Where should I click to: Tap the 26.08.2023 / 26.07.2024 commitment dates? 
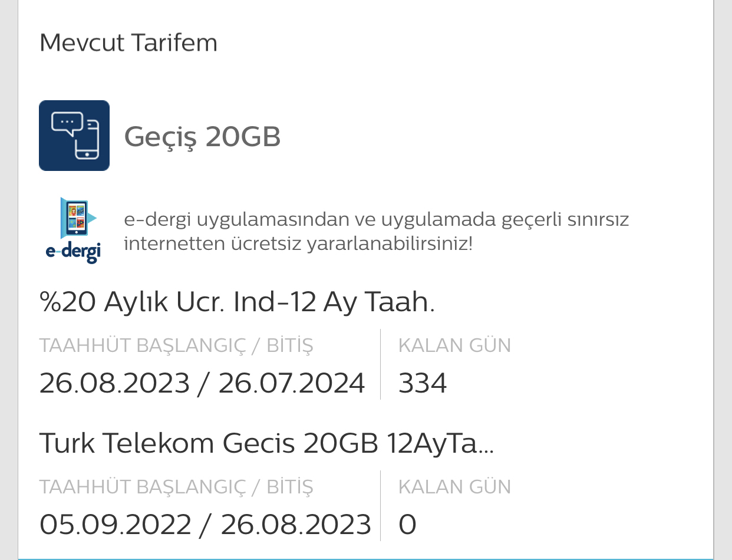point(202,384)
